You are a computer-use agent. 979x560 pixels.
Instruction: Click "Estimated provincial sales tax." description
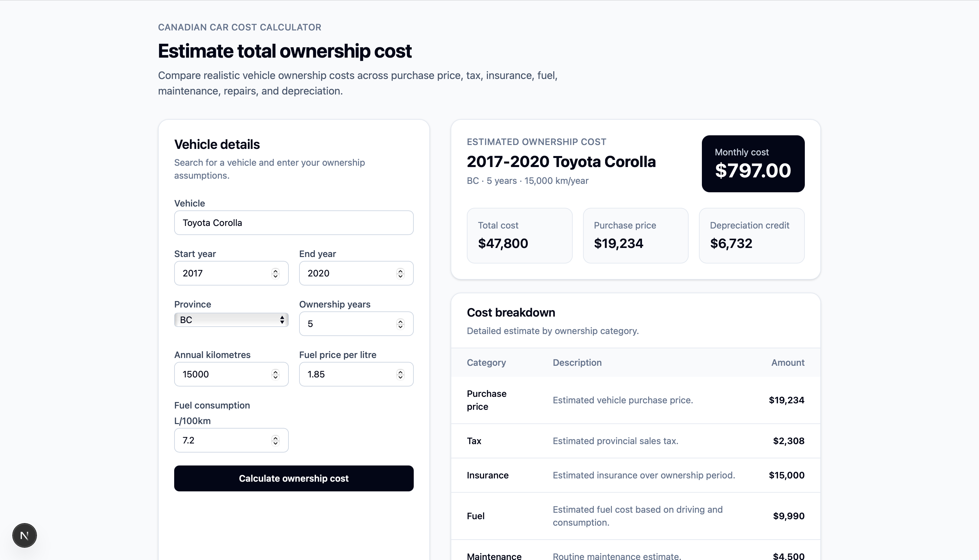(x=615, y=441)
